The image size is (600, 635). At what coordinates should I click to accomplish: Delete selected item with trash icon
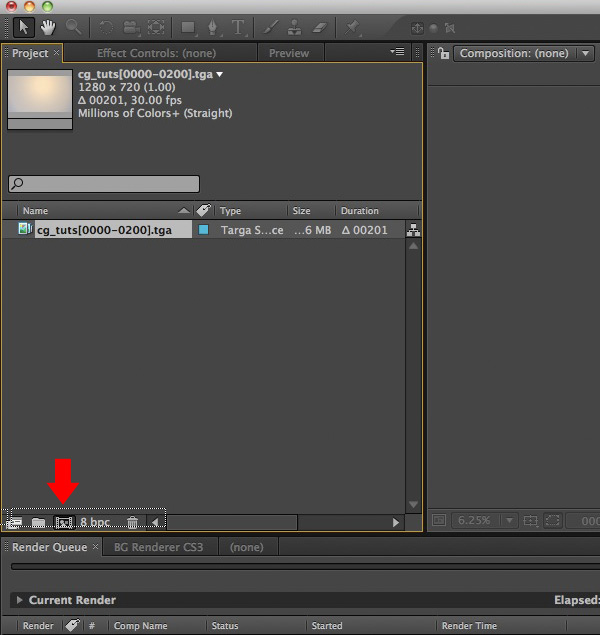[132, 522]
